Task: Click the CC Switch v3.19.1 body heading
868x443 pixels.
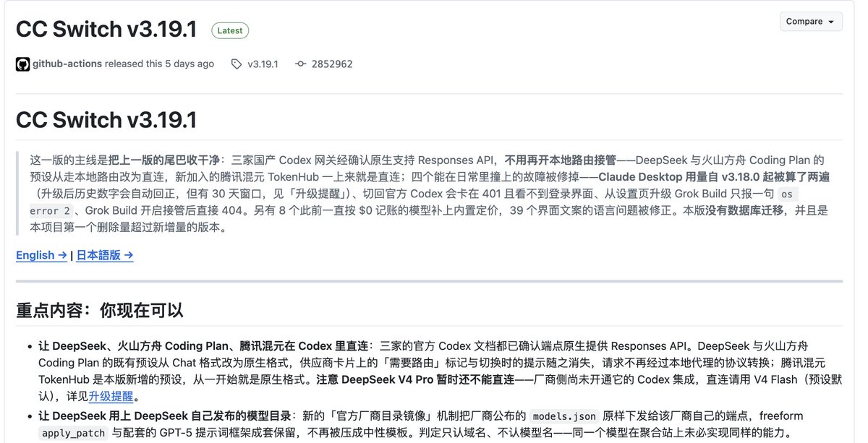Action: pyautogui.click(x=106, y=119)
